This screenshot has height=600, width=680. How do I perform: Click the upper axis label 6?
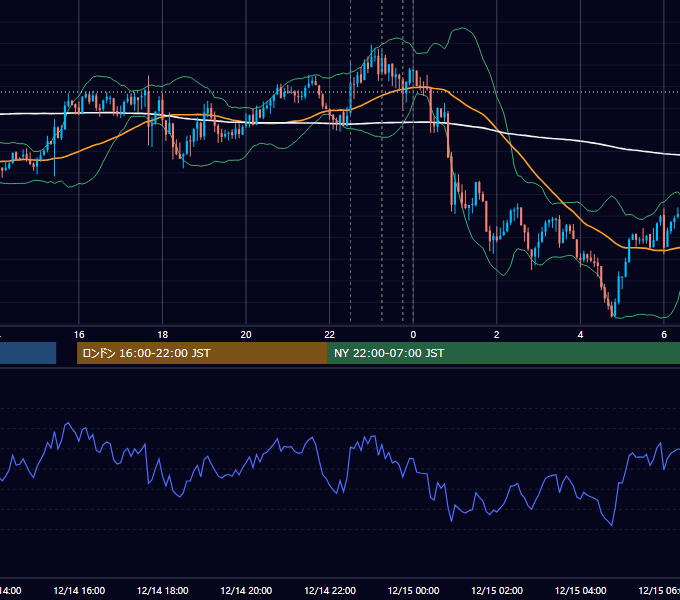click(664, 335)
